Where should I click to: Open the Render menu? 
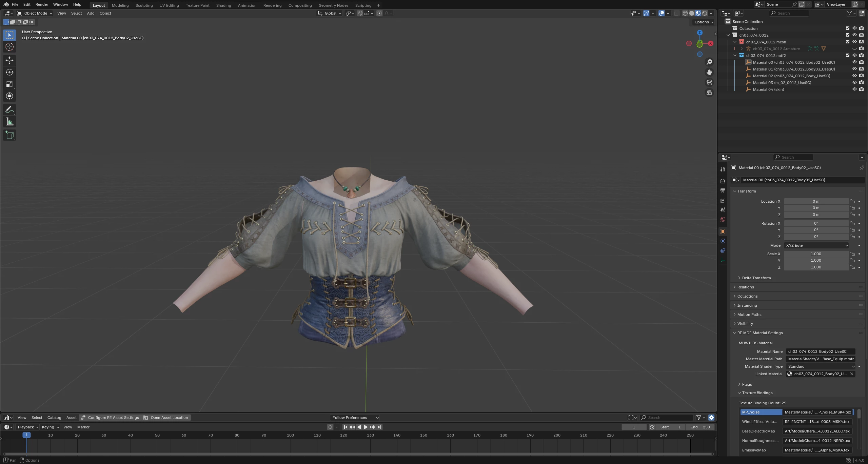[42, 4]
